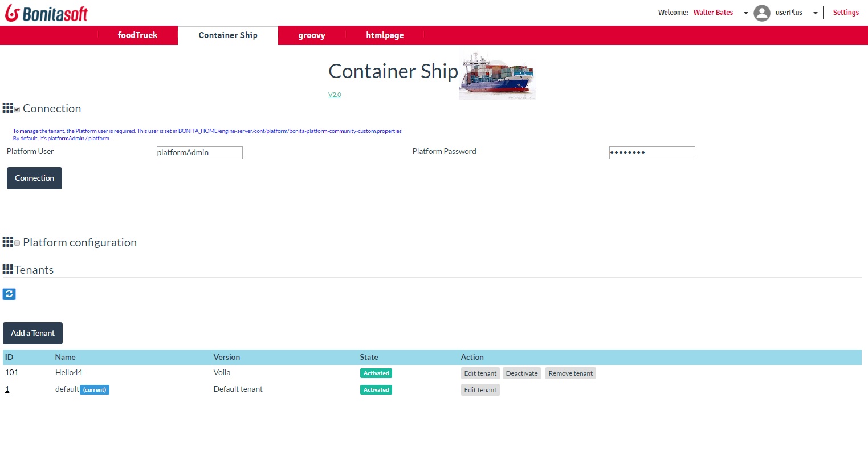Select the Container Ship tab
The height and width of the screenshot is (467, 868).
click(x=228, y=35)
